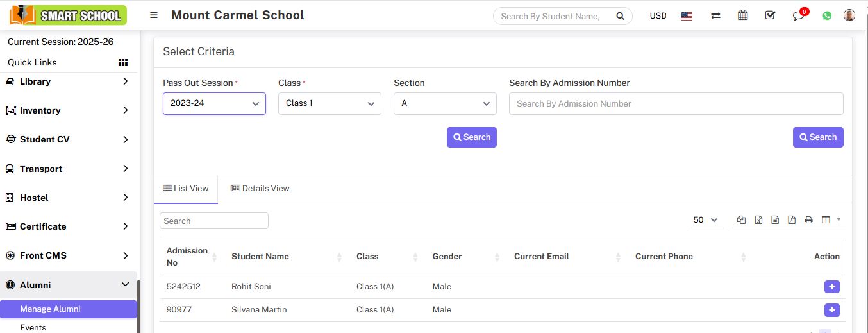Open the user profile avatar
Image resolution: width=868 pixels, height=333 pixels.
[x=849, y=15]
